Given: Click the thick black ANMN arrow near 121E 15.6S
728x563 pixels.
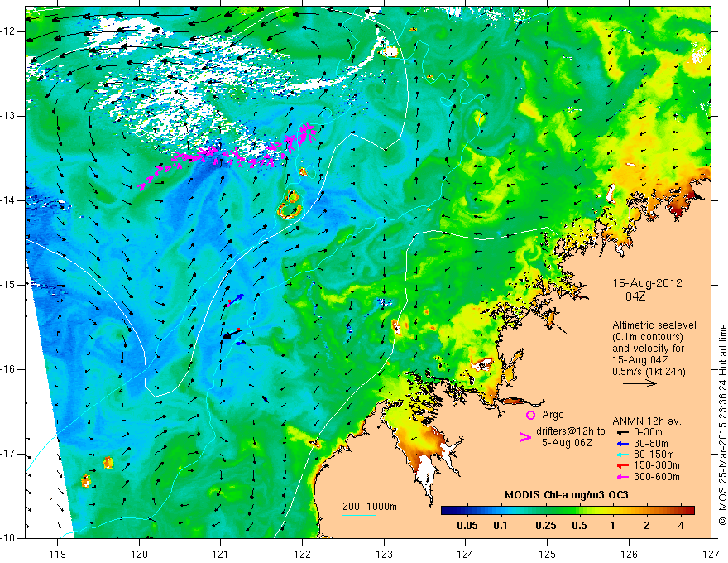Looking at the screenshot, I should [231, 334].
